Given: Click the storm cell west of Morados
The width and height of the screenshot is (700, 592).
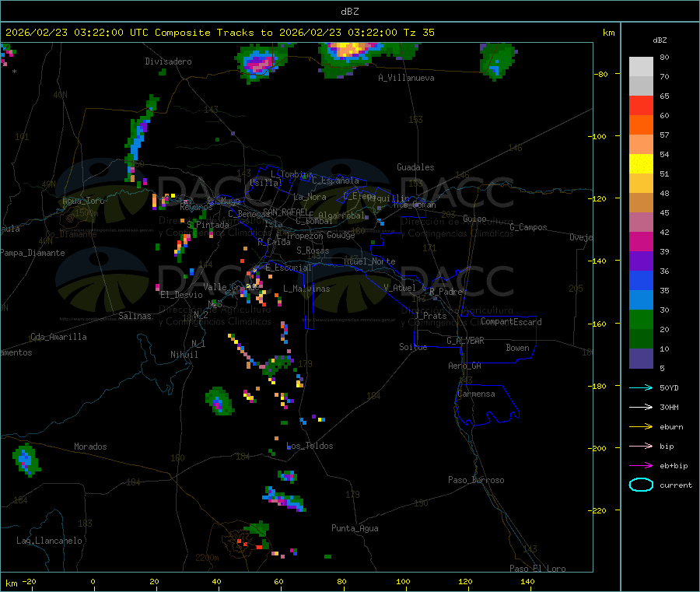Looking at the screenshot, I should tap(26, 460).
